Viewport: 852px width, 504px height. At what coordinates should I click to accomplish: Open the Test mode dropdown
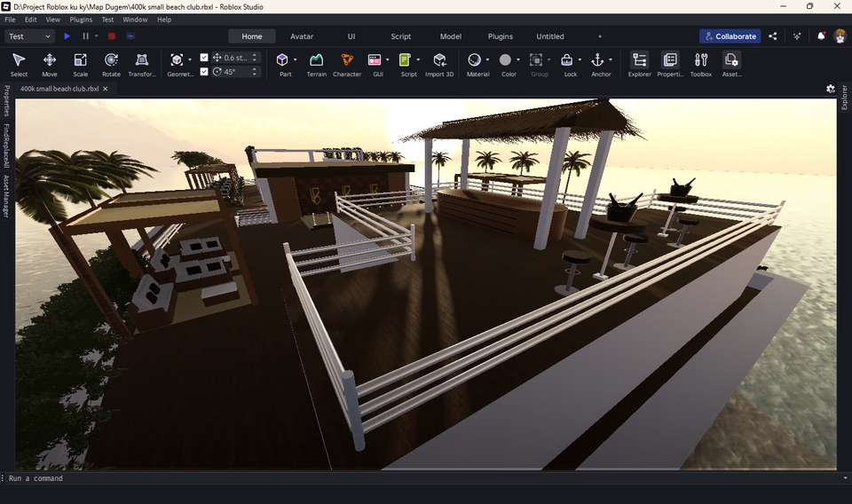29,36
